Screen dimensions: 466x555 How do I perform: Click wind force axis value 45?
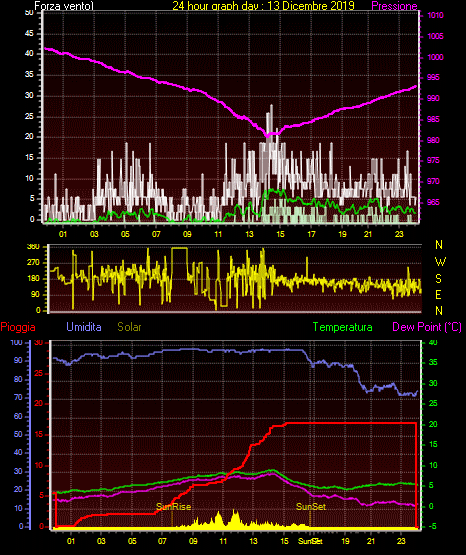(x=29, y=33)
